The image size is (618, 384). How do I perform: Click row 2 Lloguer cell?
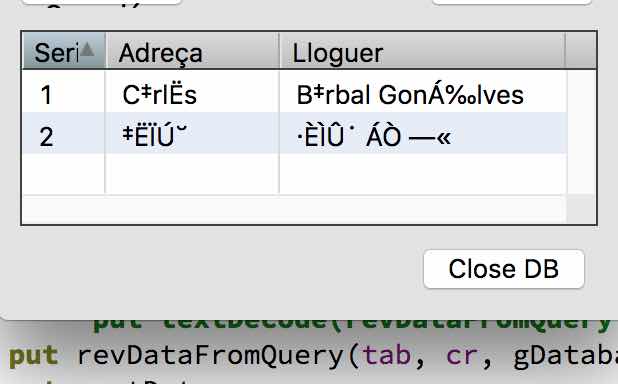pyautogui.click(x=423, y=133)
